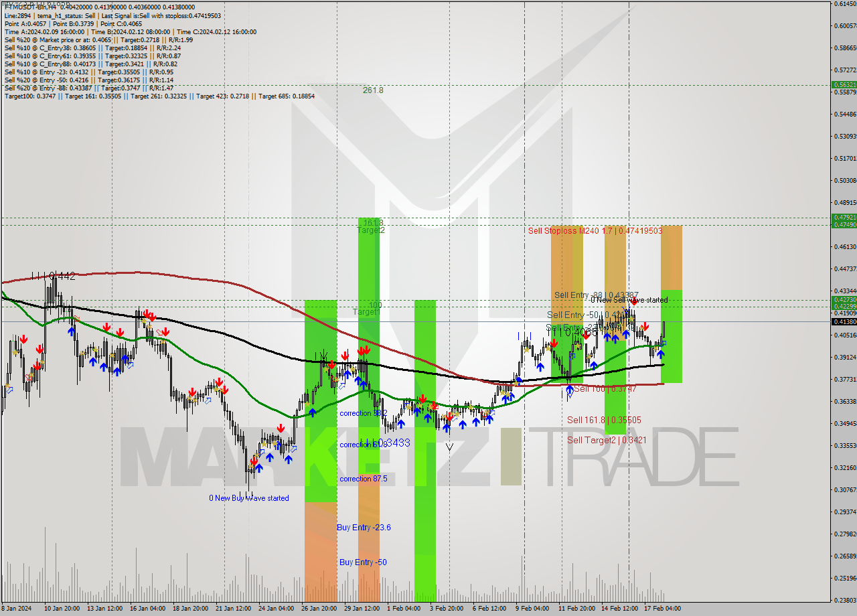Click the 'Sell %20 @ Market price' line
857x616 pixels.
coord(98,40)
